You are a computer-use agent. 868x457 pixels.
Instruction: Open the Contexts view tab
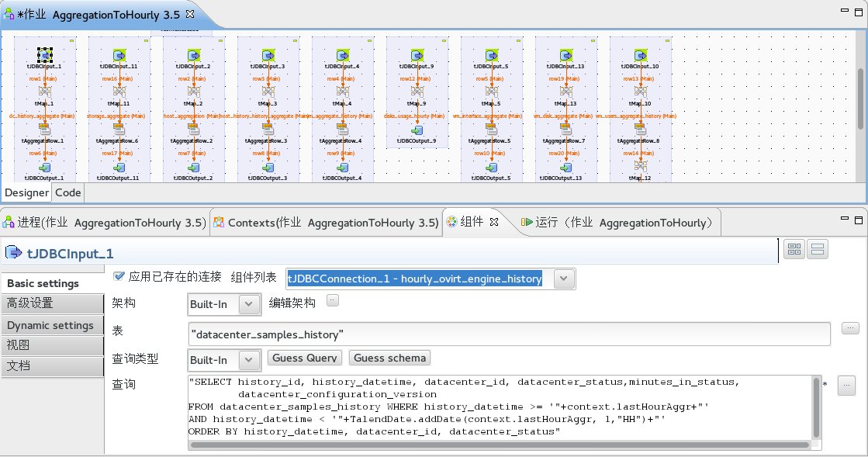(x=326, y=223)
